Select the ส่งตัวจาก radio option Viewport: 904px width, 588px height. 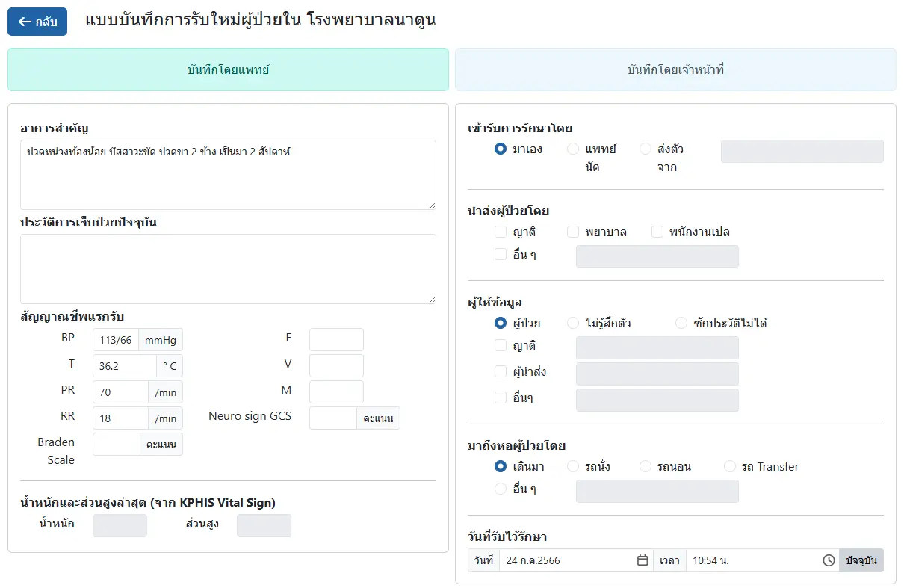tap(646, 149)
